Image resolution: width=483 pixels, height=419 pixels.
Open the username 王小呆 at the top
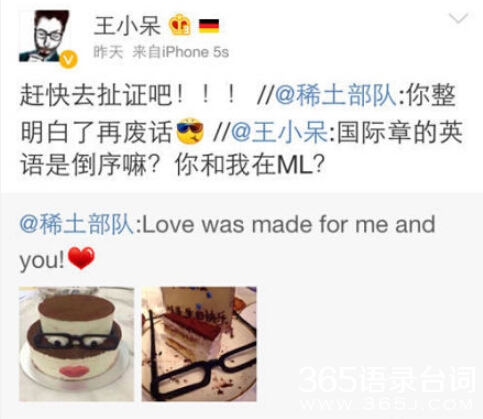[x=127, y=26]
